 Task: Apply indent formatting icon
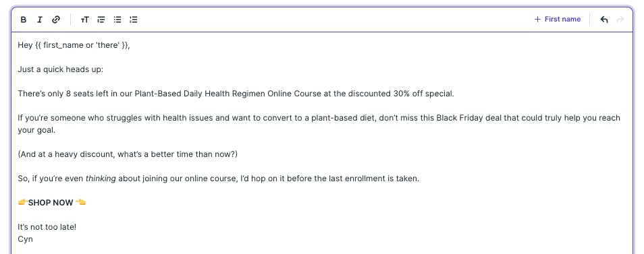pyautogui.click(x=101, y=20)
